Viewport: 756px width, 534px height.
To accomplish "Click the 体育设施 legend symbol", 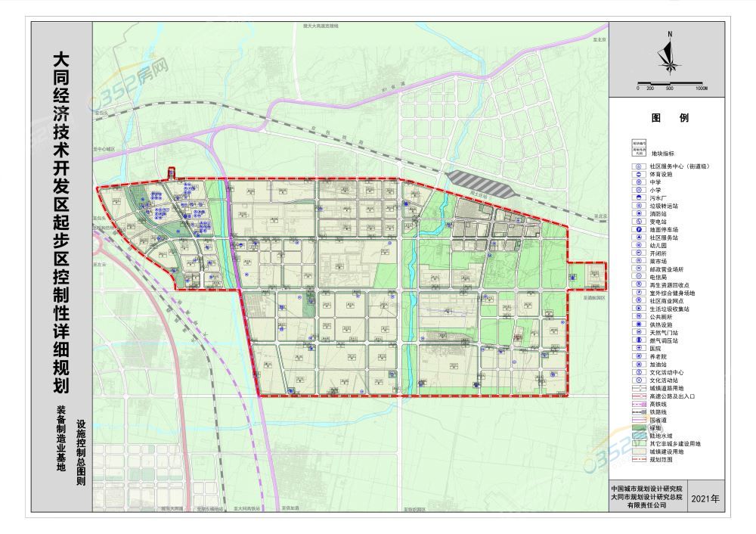I will coord(638,174).
